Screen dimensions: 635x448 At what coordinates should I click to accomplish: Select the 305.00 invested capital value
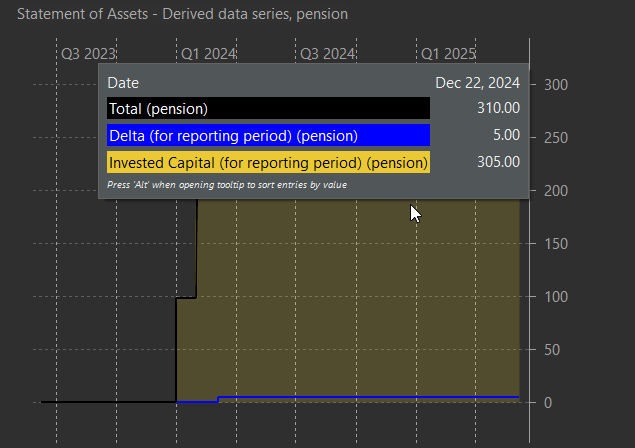[498, 162]
